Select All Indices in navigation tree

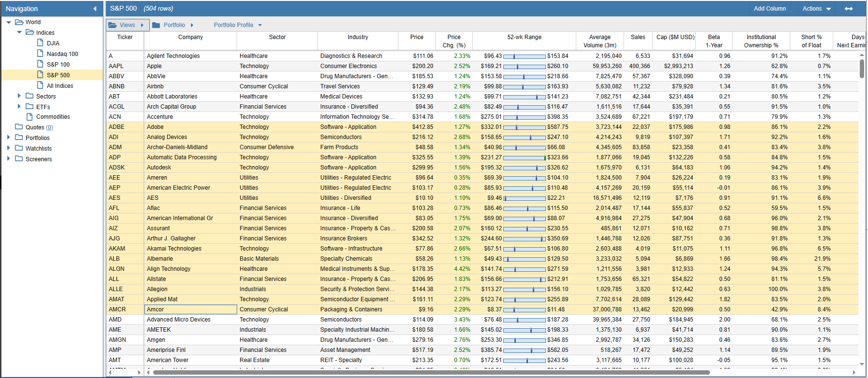(x=60, y=86)
